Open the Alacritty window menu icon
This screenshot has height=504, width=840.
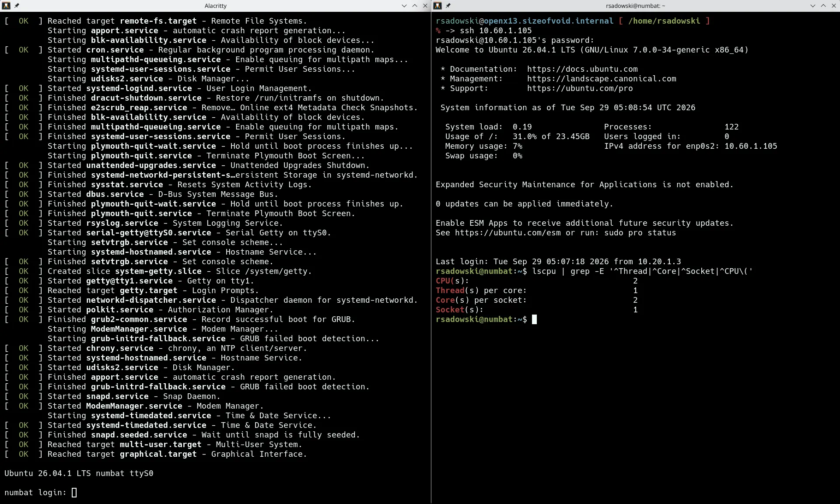pos(6,6)
